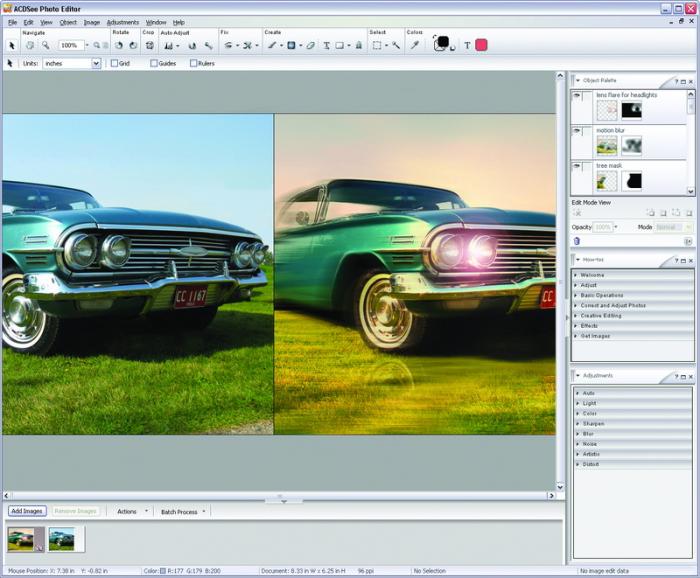Click the red text color swatch
Image resolution: width=700 pixels, height=578 pixels.
click(x=481, y=45)
